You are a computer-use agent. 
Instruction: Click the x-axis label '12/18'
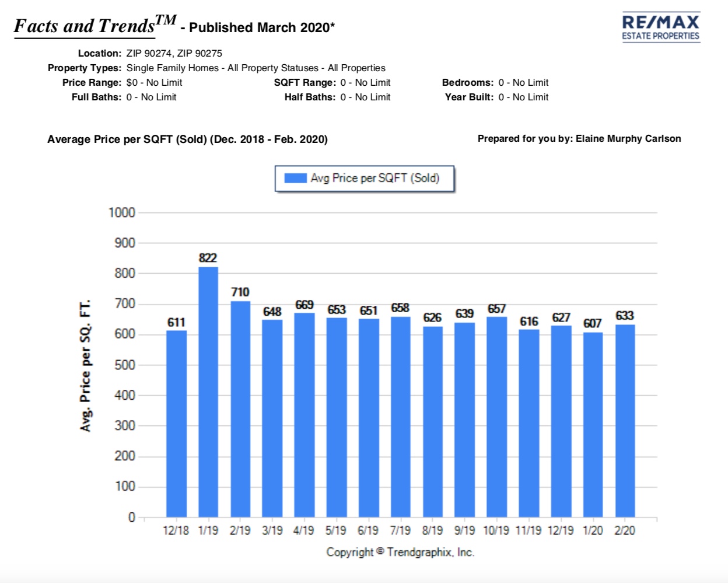point(176,530)
